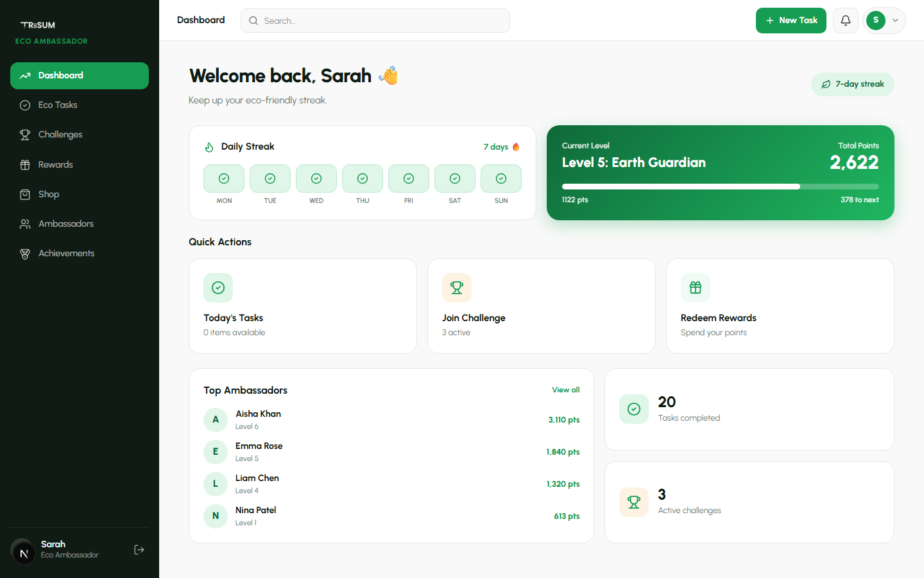924x578 pixels.
Task: Navigate to Challenges
Action: (x=80, y=135)
